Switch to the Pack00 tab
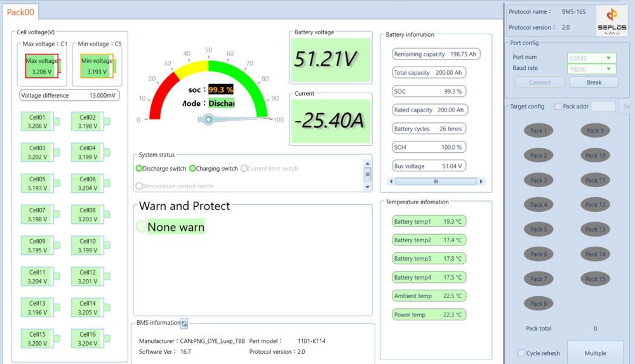Screen dimensions: 635x364 (x=21, y=12)
